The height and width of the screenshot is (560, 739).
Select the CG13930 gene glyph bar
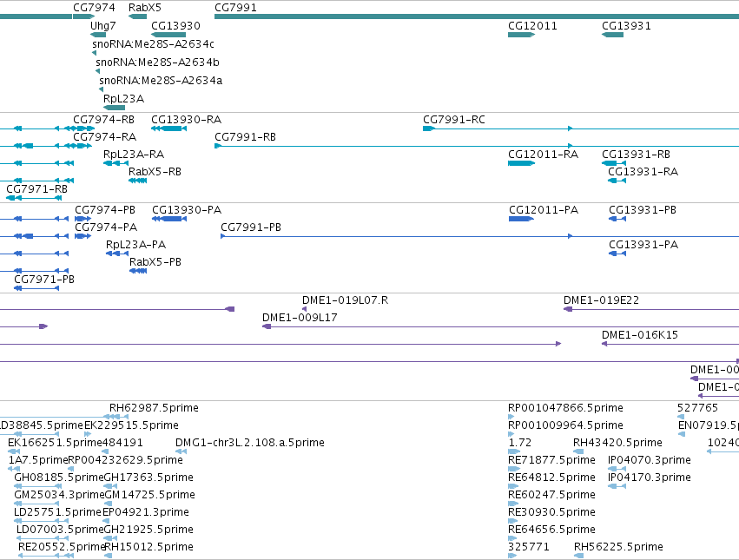point(168,35)
